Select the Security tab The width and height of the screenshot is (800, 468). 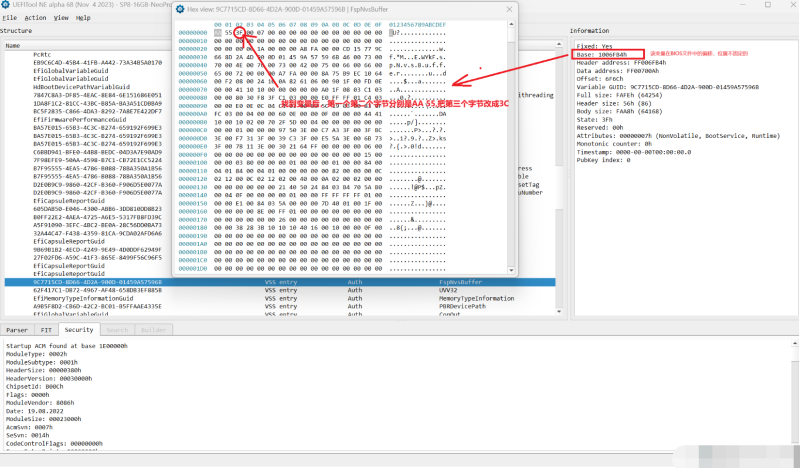pyautogui.click(x=78, y=329)
